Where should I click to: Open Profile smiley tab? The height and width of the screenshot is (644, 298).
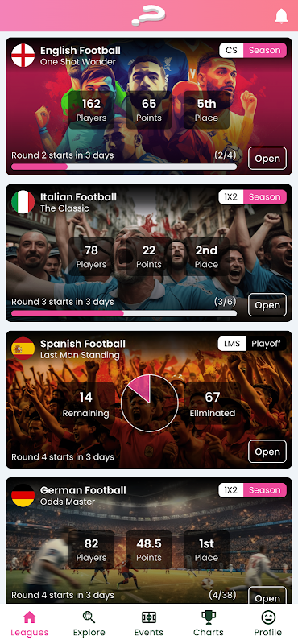pos(268,623)
